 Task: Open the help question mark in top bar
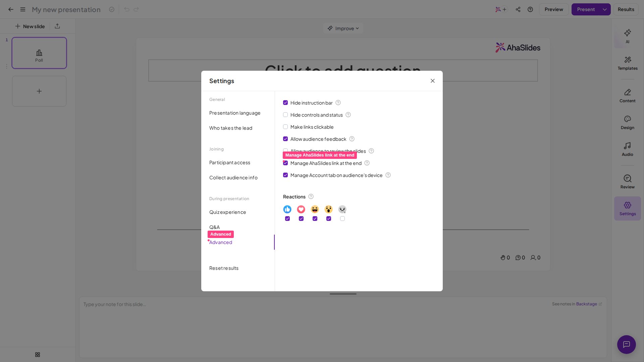530,9
